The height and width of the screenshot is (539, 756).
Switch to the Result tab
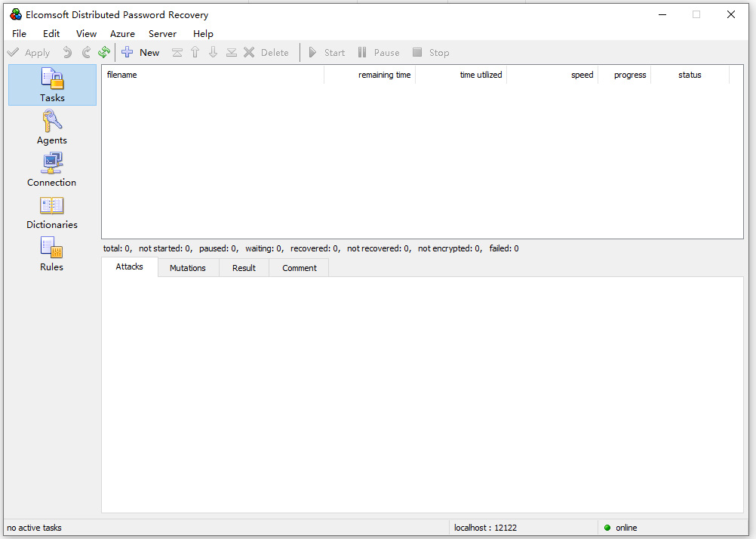[243, 267]
